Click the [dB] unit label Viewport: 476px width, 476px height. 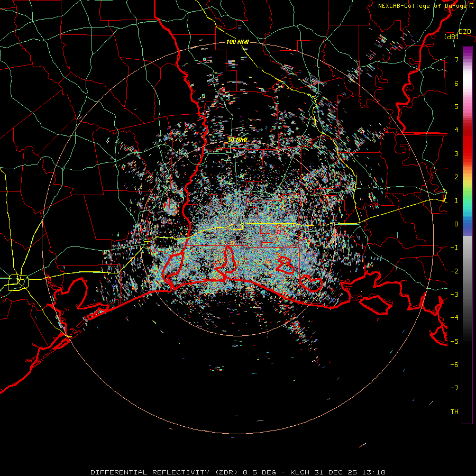pyautogui.click(x=452, y=37)
